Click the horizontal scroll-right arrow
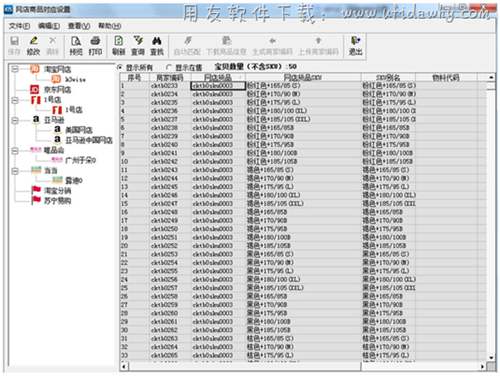Image resolution: width=500 pixels, height=378 pixels. click(483, 366)
